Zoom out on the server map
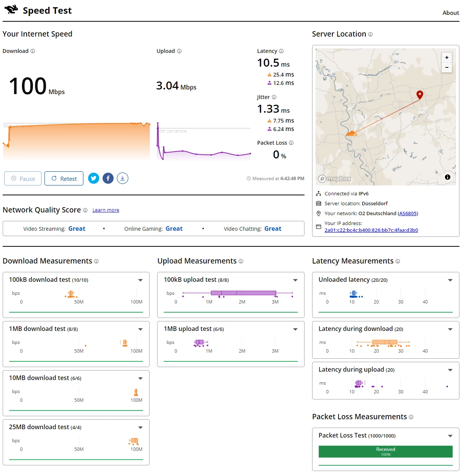Image resolution: width=464 pixels, height=476 pixels. pos(447,67)
